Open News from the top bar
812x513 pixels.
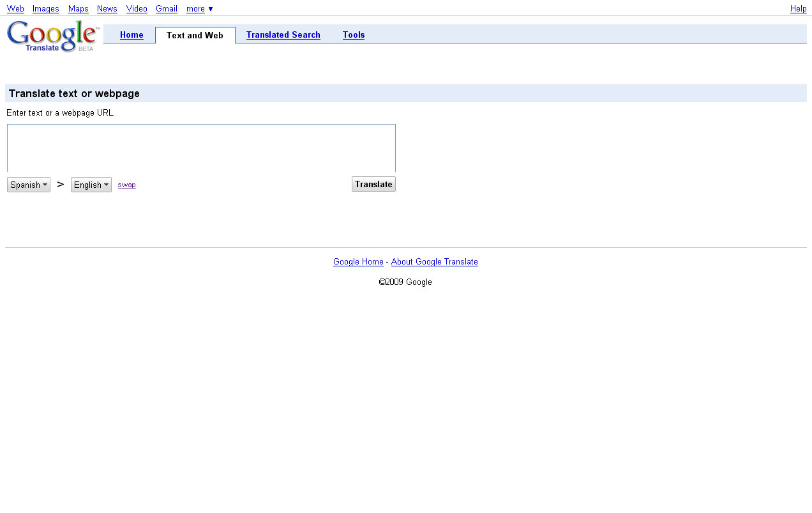click(x=107, y=9)
